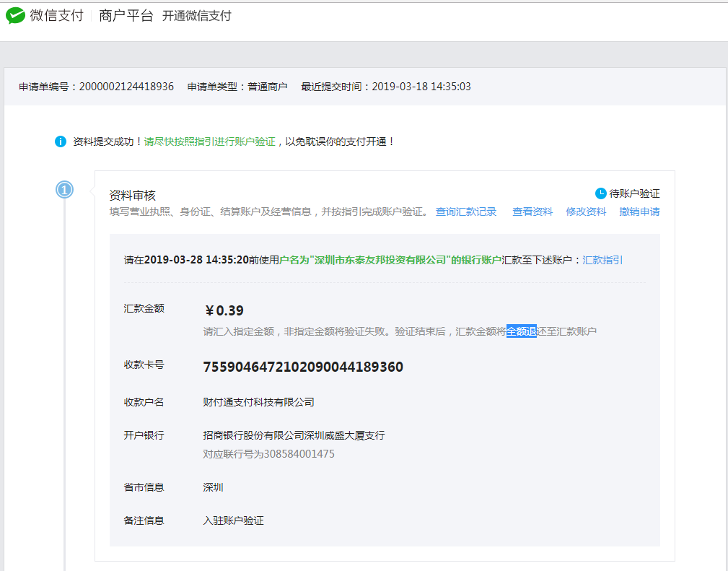
Task: Click the submission time 2019-03-18 14:35:03
Action: [x=421, y=87]
